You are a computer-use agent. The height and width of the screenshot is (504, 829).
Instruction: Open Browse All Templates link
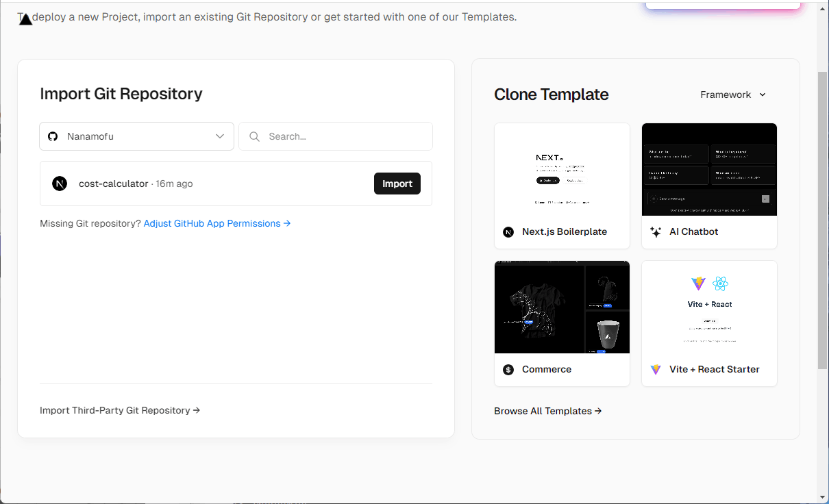[547, 411]
